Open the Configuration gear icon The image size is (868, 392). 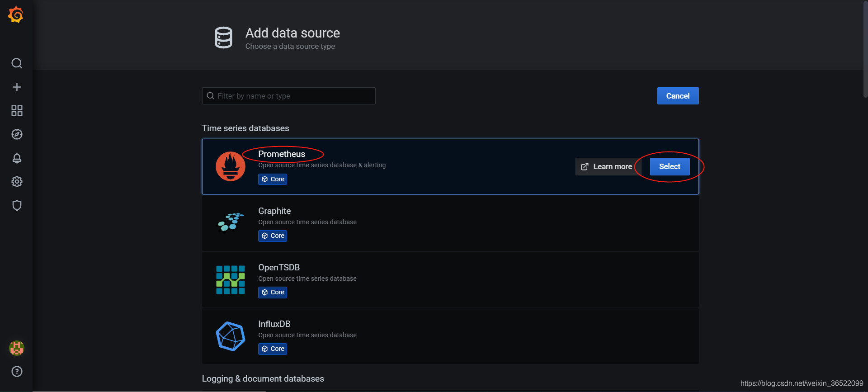click(17, 182)
